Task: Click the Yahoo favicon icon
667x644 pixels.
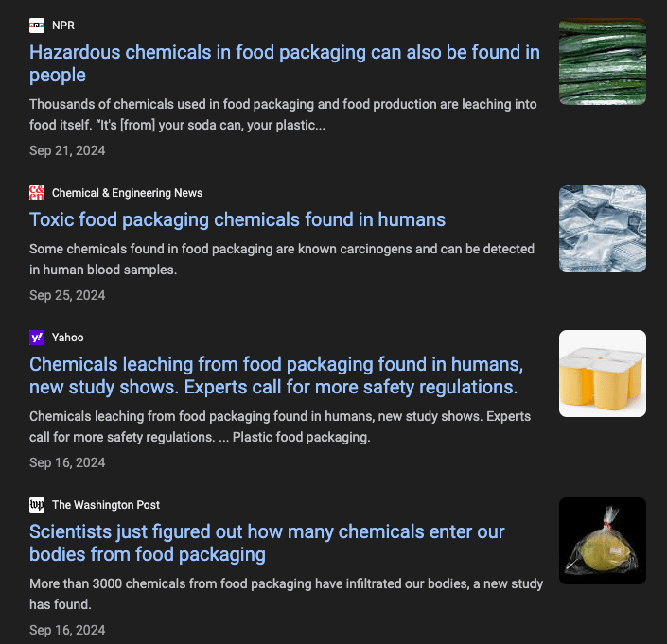Action: coord(37,338)
